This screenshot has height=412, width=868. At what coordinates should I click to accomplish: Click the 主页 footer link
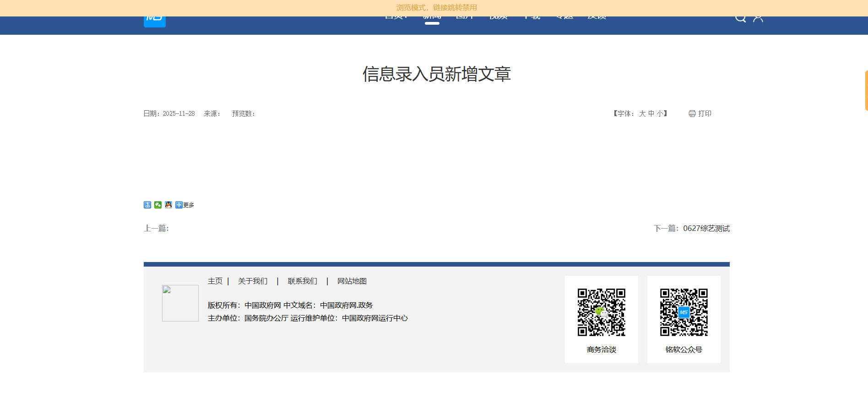(215, 281)
